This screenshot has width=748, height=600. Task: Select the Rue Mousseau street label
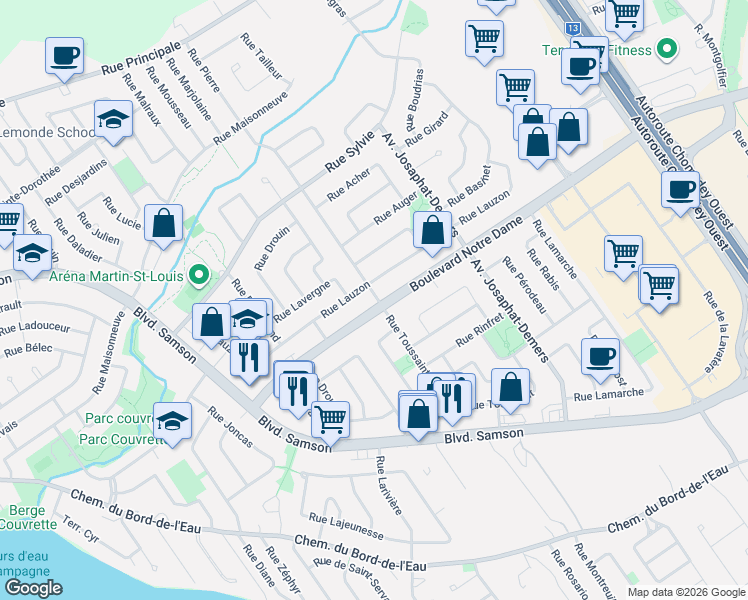168,97
